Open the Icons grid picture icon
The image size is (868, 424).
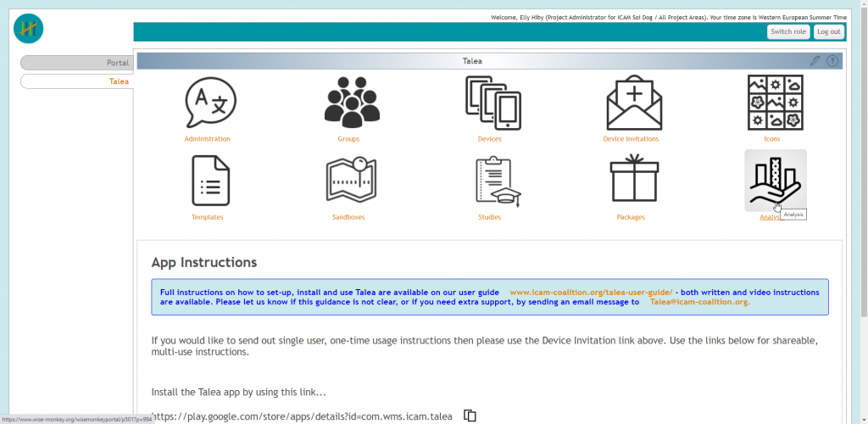pos(775,103)
